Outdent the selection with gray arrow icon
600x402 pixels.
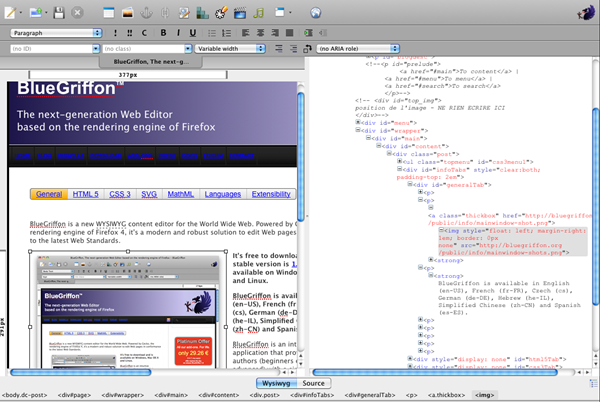tap(323, 33)
